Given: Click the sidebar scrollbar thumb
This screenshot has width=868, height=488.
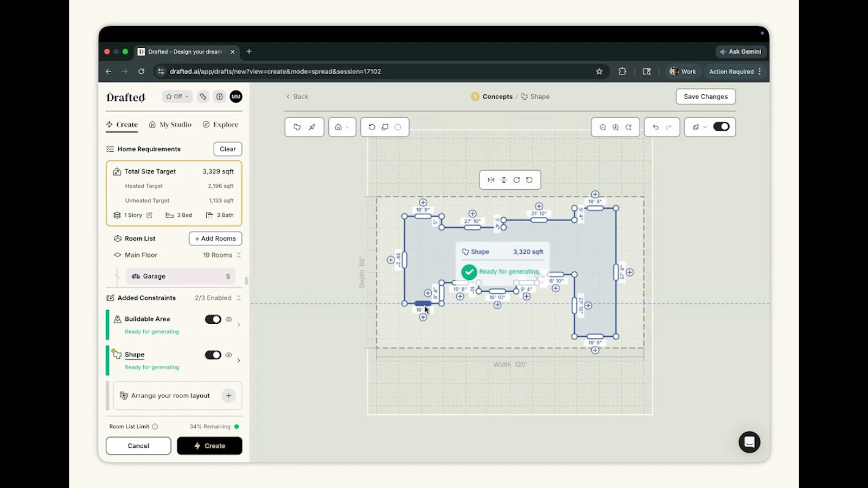Looking at the screenshot, I should (246, 280).
